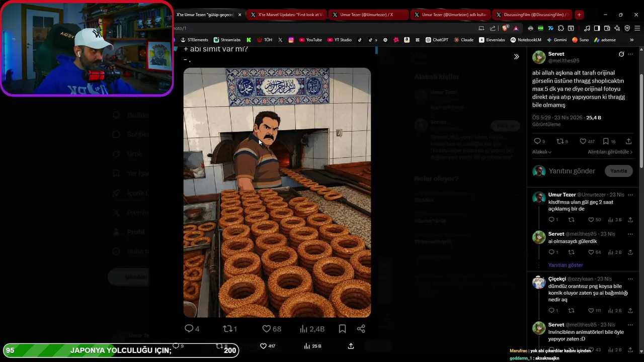Screen dimensions: 644x362
Task: Click the Brave Rewards triangle icon
Action: coord(516,28)
